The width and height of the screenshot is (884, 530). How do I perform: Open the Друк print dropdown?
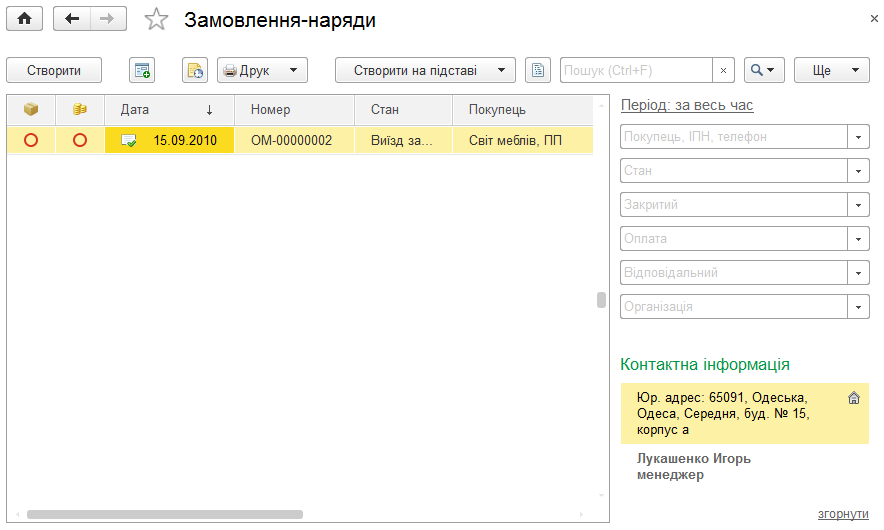262,70
